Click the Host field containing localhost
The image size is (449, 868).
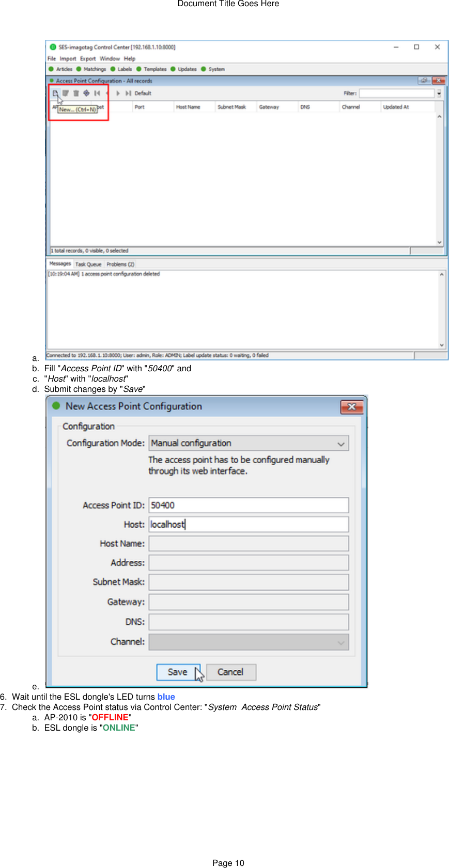point(249,524)
